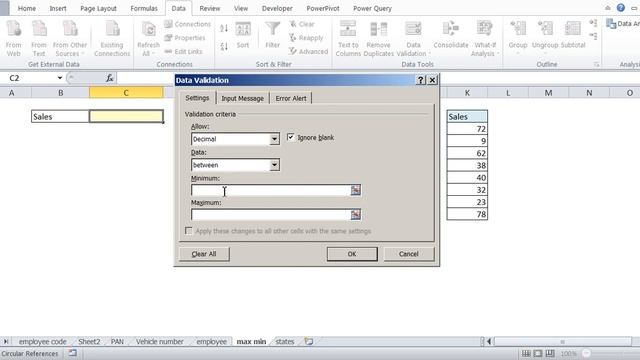Click the Clear All button
Image resolution: width=640 pixels, height=360 pixels.
click(x=204, y=254)
